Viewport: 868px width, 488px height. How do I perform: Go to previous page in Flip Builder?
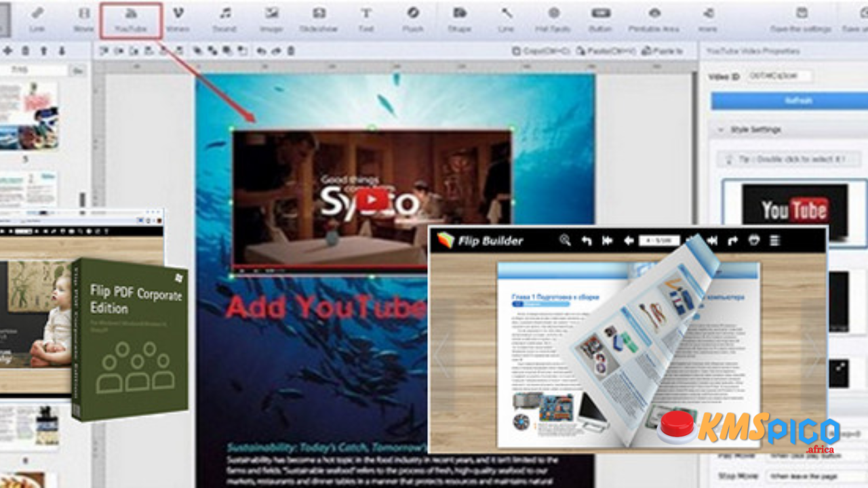[x=629, y=241]
